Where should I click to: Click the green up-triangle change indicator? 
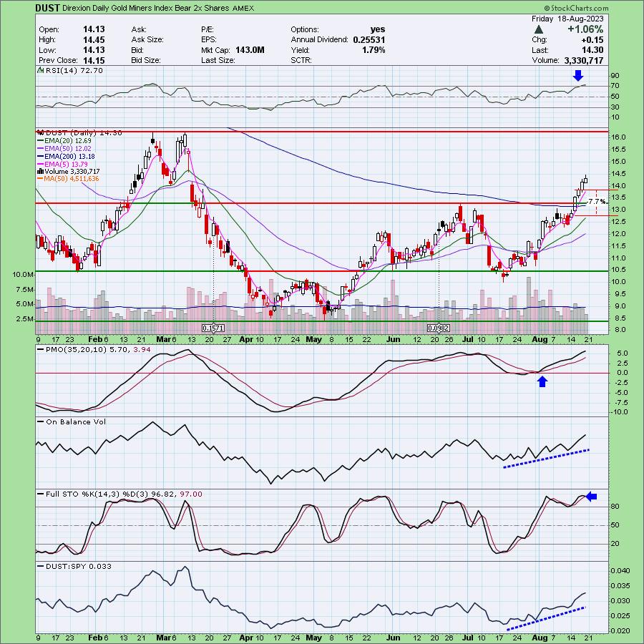click(x=539, y=29)
